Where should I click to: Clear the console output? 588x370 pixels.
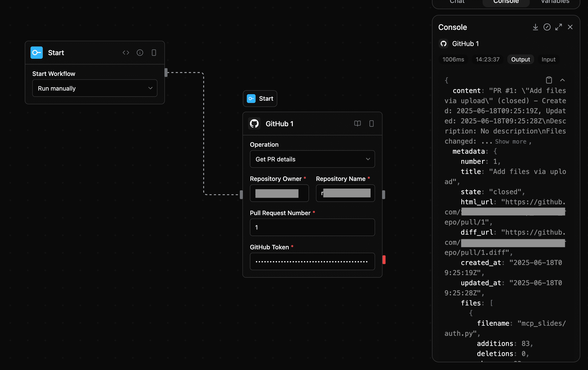pyautogui.click(x=547, y=27)
